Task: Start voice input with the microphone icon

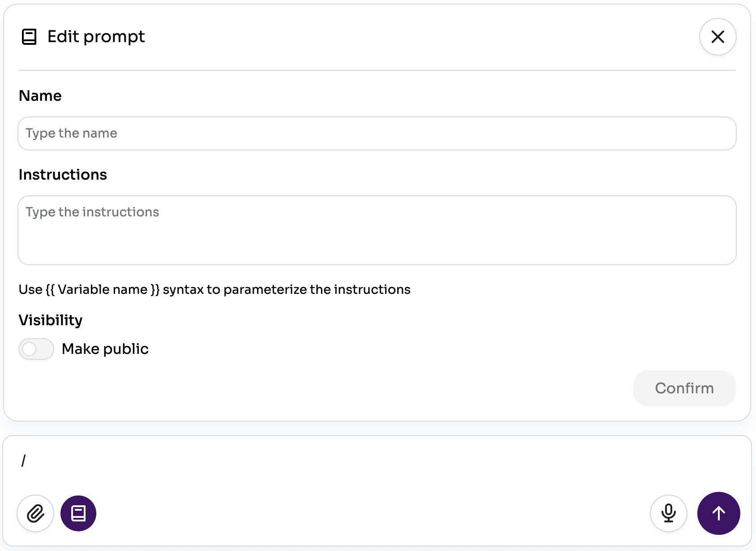Action: click(x=668, y=513)
